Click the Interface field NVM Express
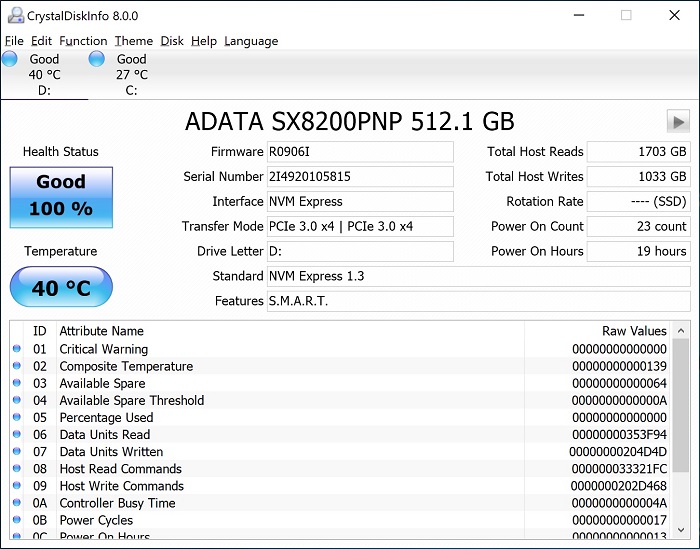The height and width of the screenshot is (549, 700). (x=360, y=202)
